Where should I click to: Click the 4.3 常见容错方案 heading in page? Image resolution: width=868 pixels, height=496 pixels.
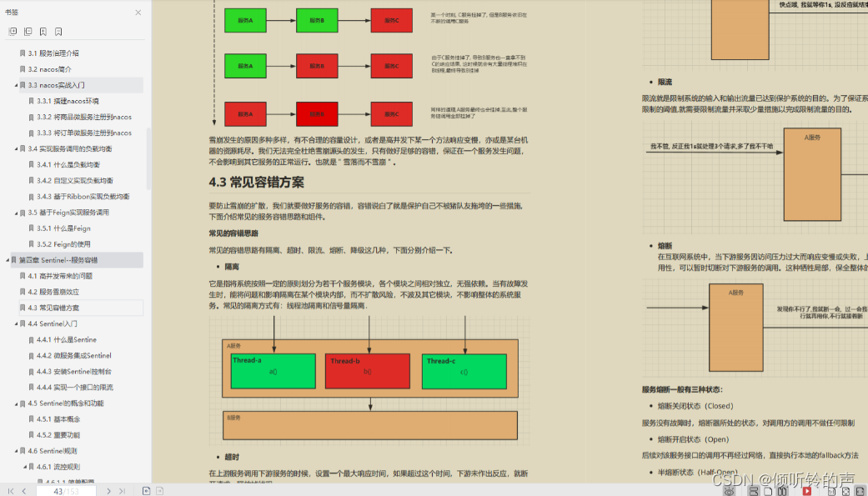click(256, 182)
